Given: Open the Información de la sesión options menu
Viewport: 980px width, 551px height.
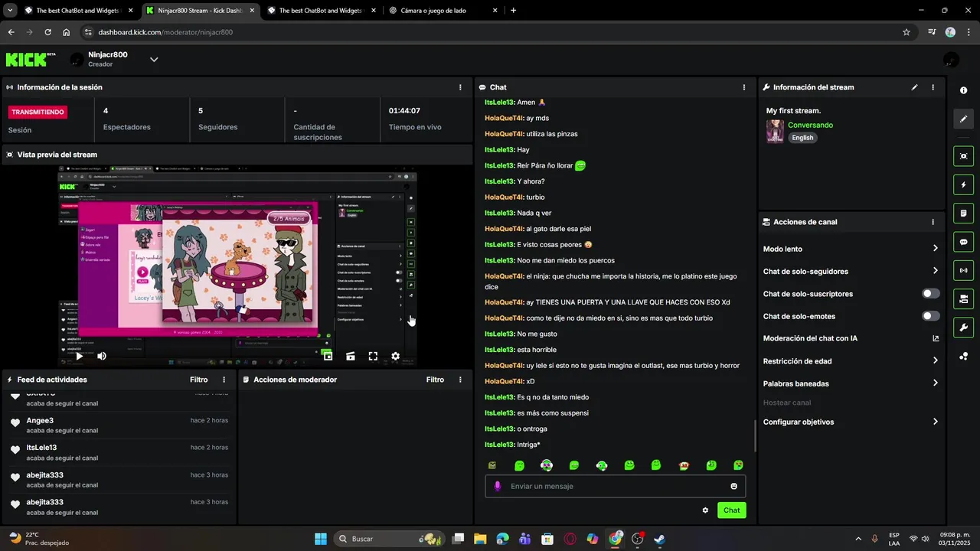Looking at the screenshot, I should click(460, 87).
